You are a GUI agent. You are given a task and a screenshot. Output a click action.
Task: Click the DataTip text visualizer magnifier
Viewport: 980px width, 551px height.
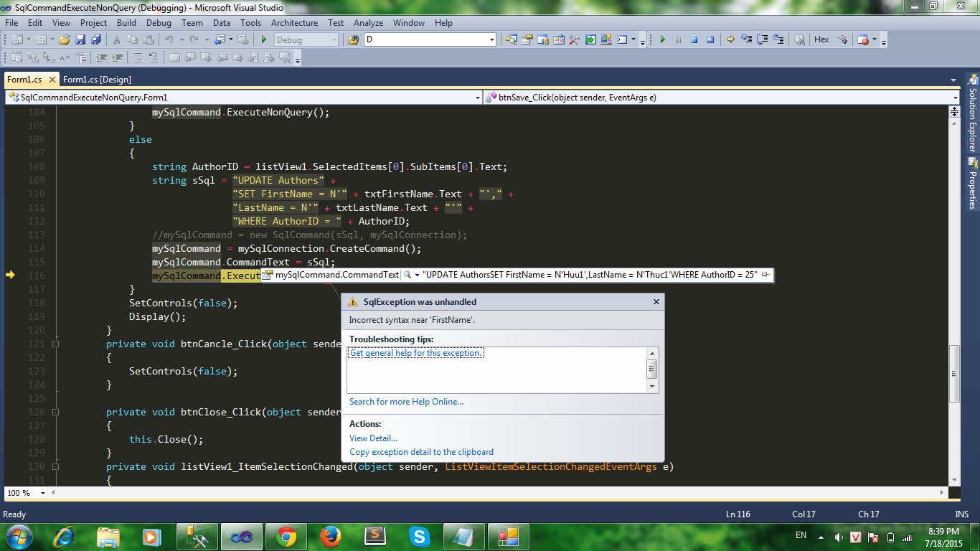tap(407, 275)
